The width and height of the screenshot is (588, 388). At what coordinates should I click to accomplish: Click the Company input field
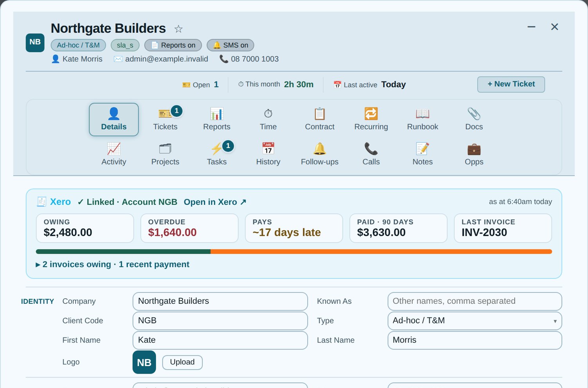point(220,301)
